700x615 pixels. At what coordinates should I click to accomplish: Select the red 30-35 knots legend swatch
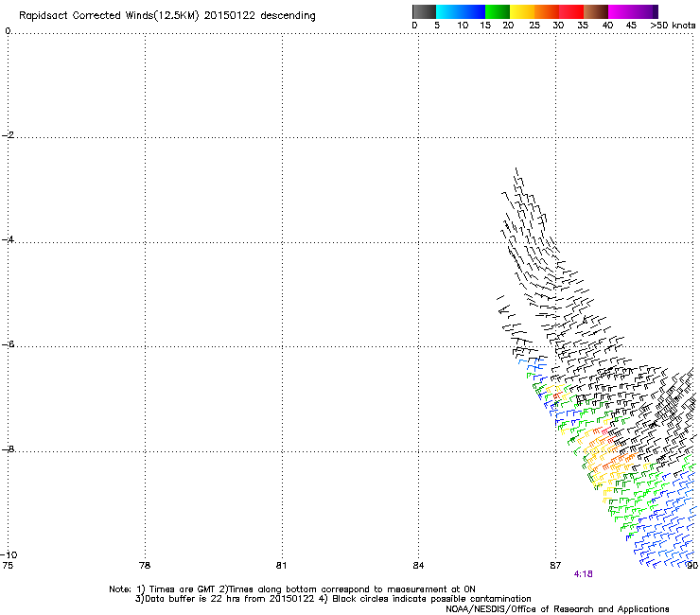[571, 11]
